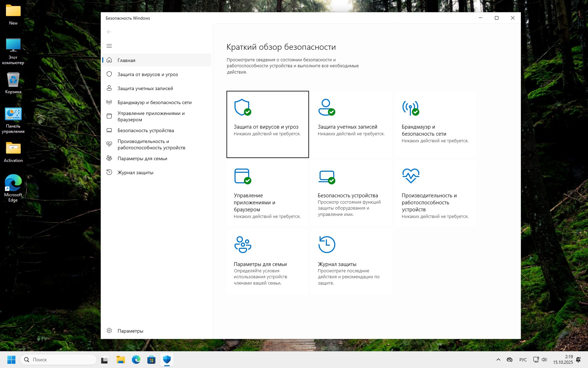
Task: Open Безопасность устройства in the sidebar
Action: tap(146, 130)
